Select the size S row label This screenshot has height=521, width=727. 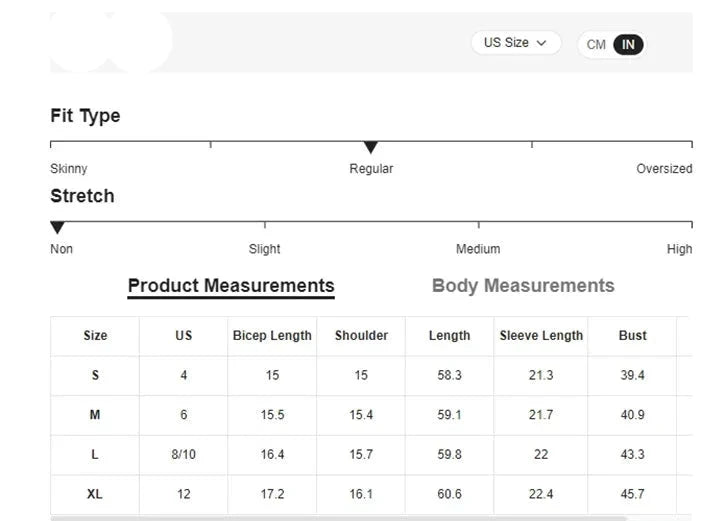pos(95,375)
